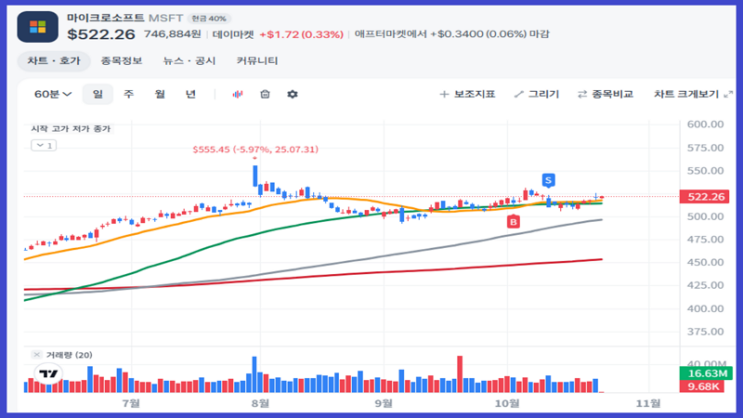Screen dimensions: 743x418
Task: Click the +$1.72 (0.33%) day change
Action: [x=301, y=34]
